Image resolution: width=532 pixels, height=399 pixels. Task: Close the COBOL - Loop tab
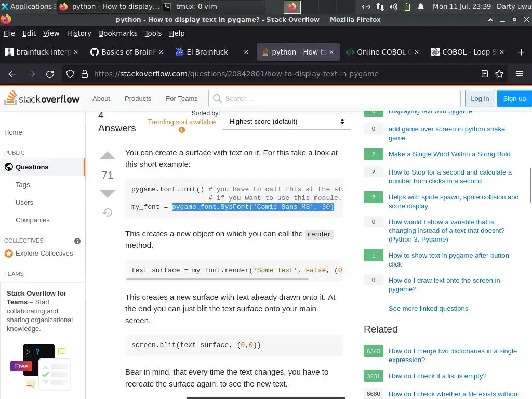502,52
